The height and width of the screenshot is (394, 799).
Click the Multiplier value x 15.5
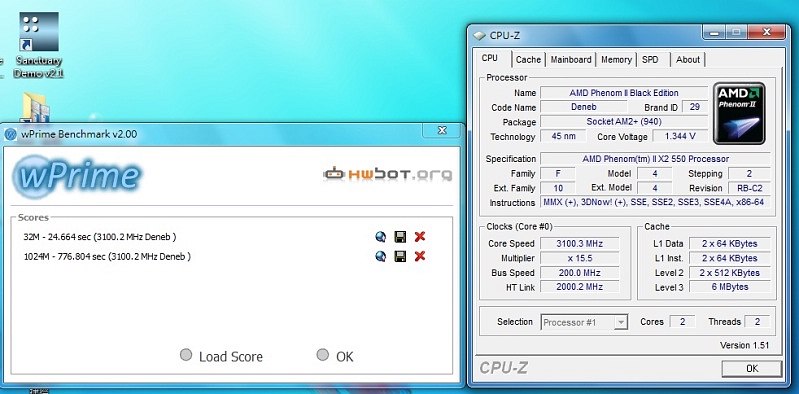[x=580, y=258]
